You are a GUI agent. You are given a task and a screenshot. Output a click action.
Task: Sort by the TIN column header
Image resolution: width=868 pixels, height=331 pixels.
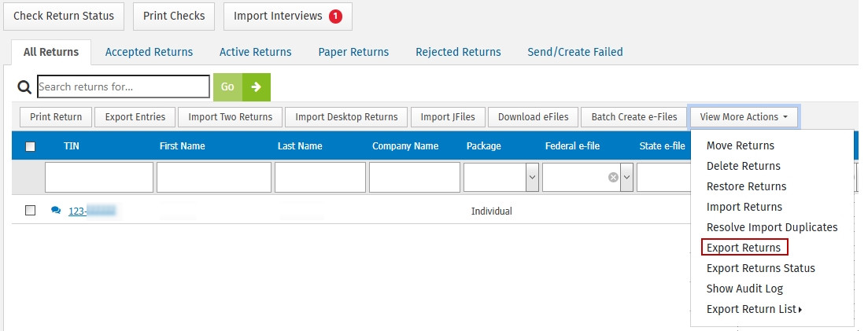tap(72, 146)
